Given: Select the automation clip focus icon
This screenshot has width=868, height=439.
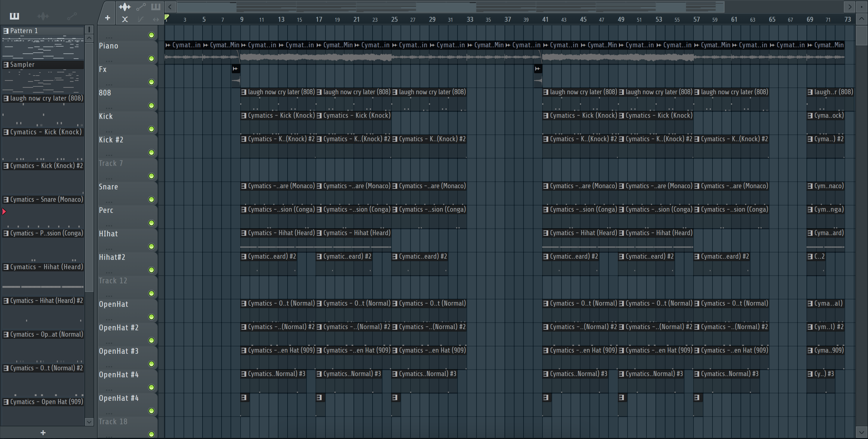Looking at the screenshot, I should click(x=140, y=7).
